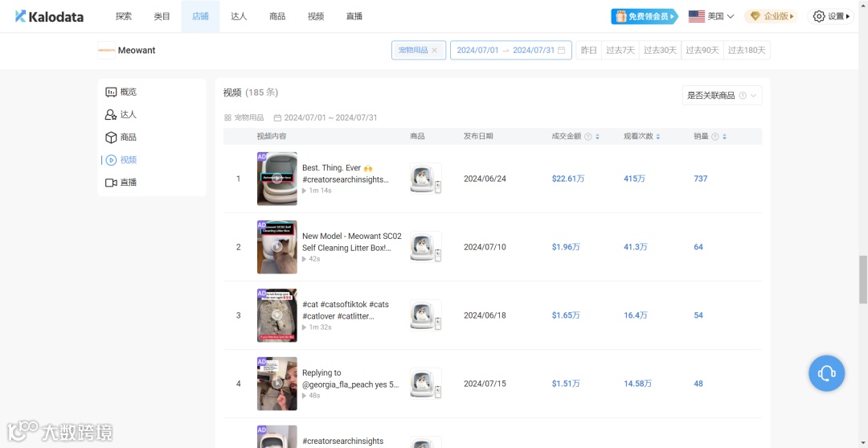Click the 2024/06/24 publish date
The width and height of the screenshot is (868, 448).
click(x=485, y=179)
